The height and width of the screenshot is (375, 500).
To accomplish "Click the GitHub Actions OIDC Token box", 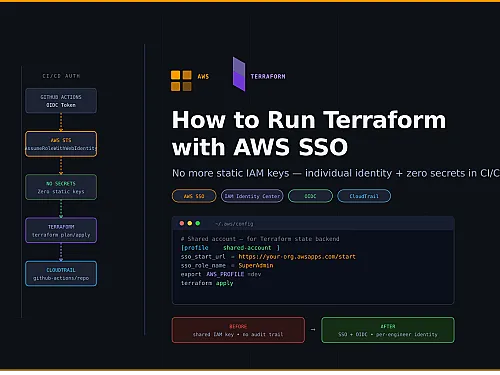I will 61,101.
